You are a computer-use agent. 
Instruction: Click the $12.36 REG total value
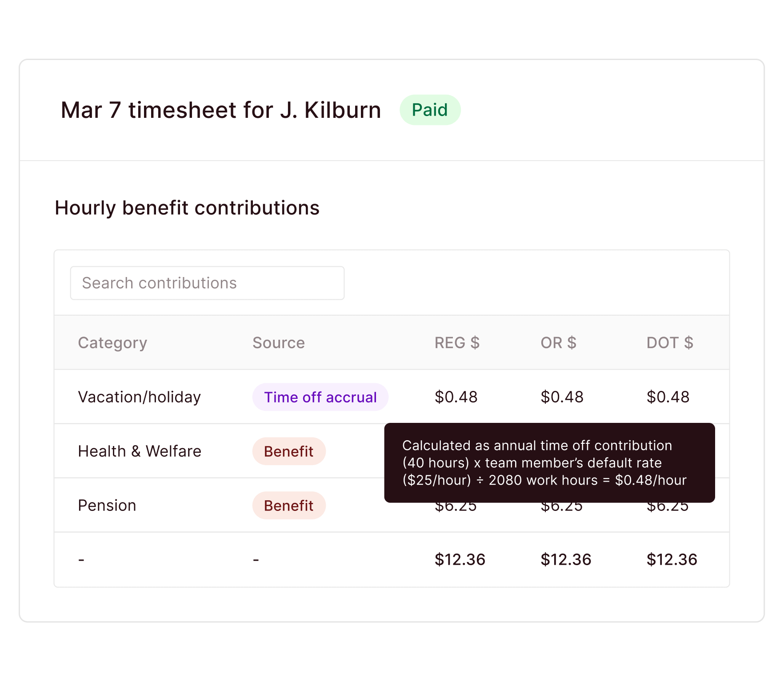pos(460,559)
